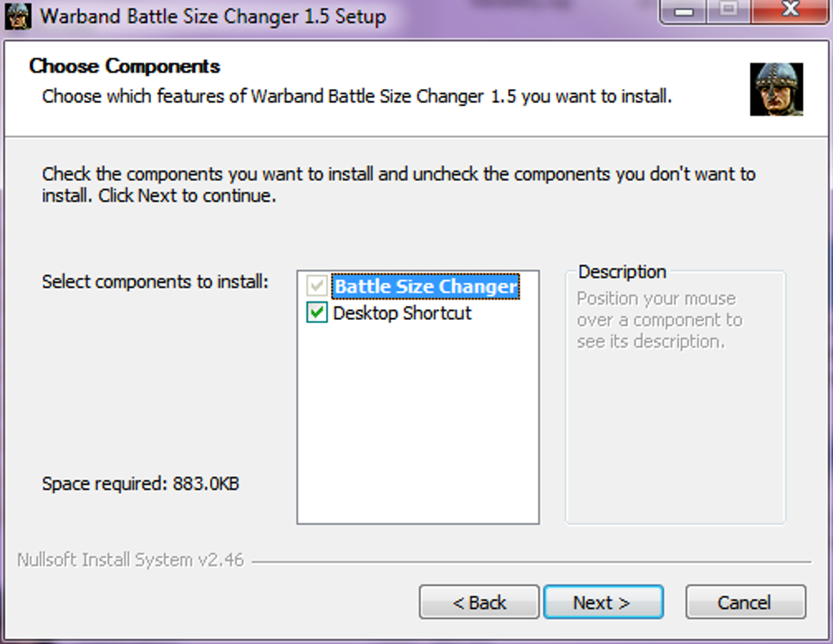833x644 pixels.
Task: Click the Description group title
Action: click(x=622, y=271)
